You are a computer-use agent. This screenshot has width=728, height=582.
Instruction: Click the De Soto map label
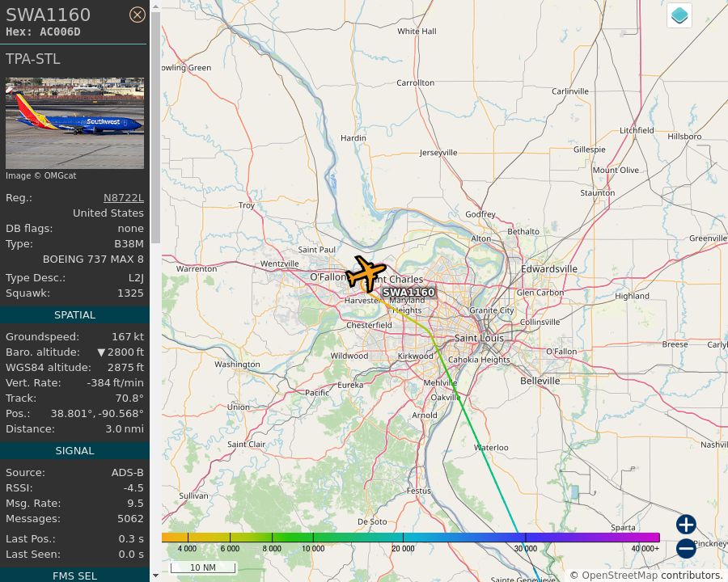point(372,521)
